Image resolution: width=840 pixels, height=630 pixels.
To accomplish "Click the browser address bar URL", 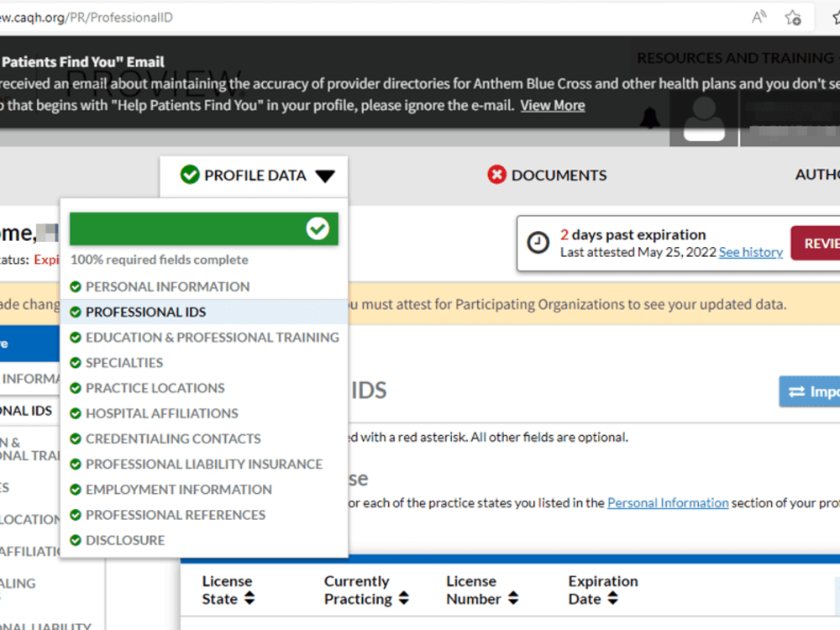I will point(86,18).
